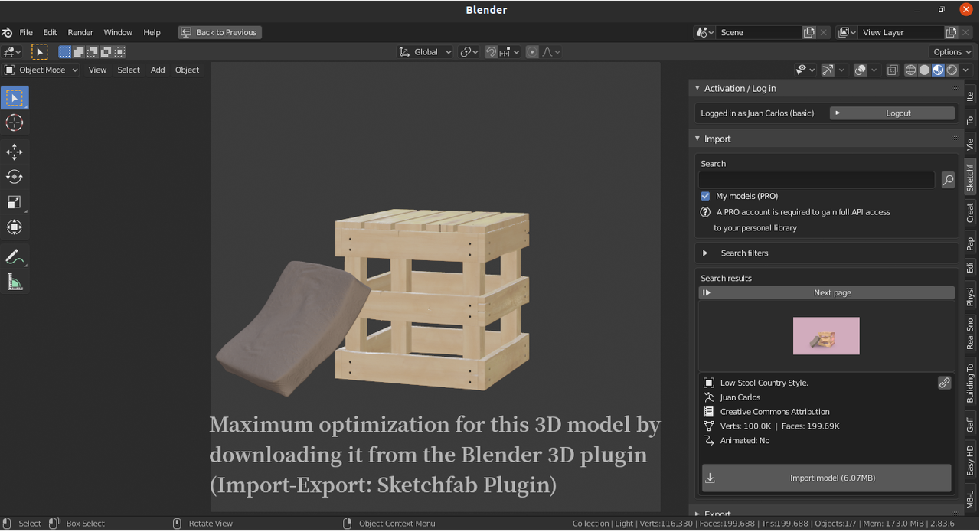Set selection mode to invert
Viewport: 980px width, 532px height.
click(x=106, y=52)
